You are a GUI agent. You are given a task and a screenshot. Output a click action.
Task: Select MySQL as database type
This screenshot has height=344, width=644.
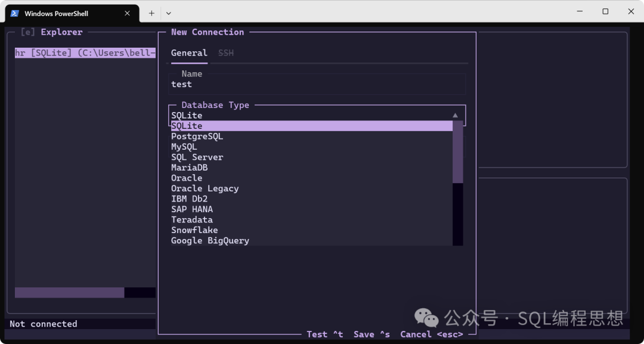tap(184, 147)
